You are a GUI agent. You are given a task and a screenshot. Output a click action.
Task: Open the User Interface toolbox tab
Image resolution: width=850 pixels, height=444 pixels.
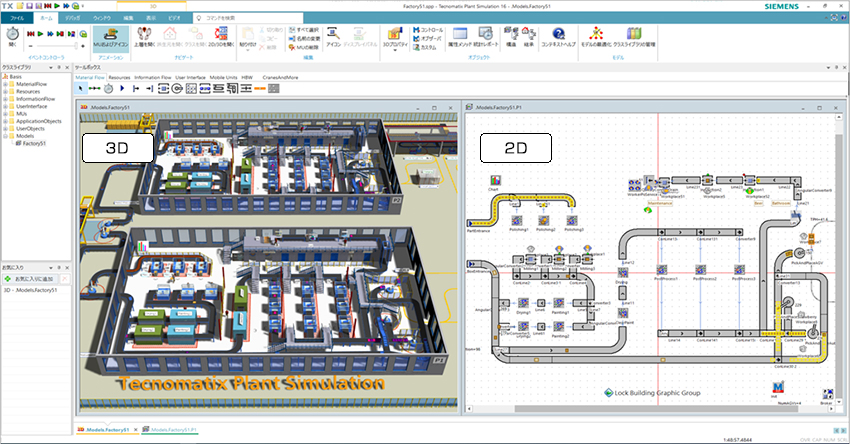pyautogui.click(x=190, y=78)
